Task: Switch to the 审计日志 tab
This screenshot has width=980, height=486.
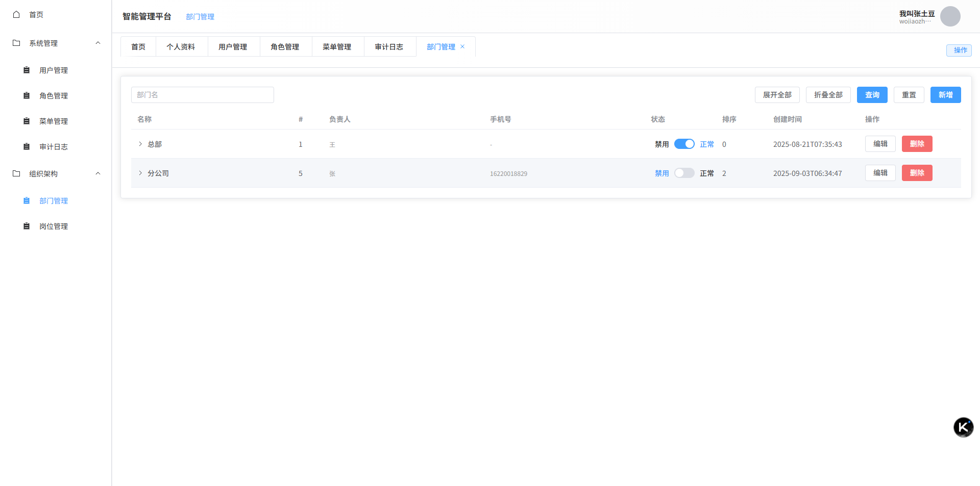Action: [389, 46]
